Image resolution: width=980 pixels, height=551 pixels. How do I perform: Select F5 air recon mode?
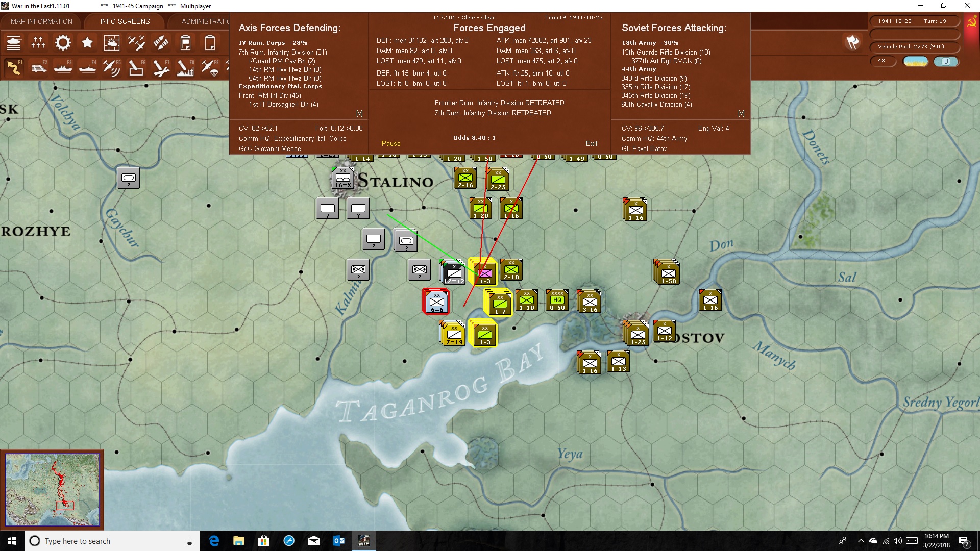click(111, 67)
